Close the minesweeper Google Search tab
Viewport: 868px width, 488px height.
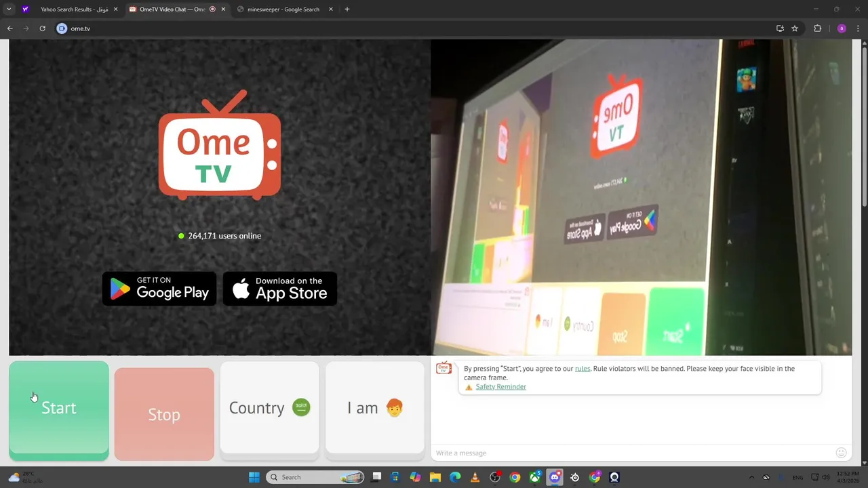331,9
